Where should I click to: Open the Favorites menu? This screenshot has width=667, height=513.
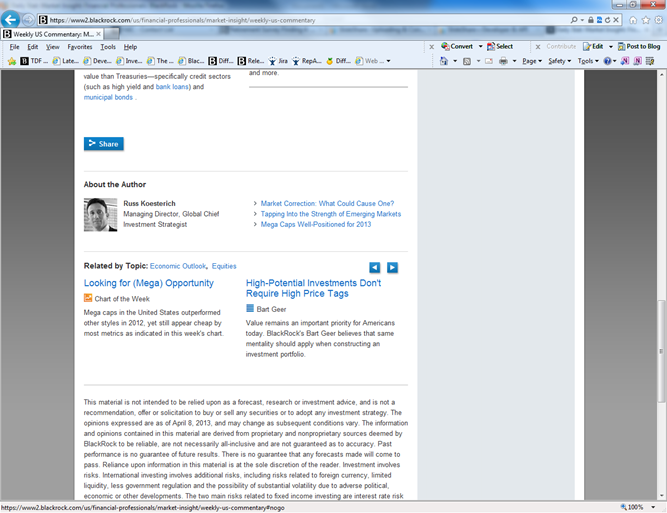coord(80,47)
